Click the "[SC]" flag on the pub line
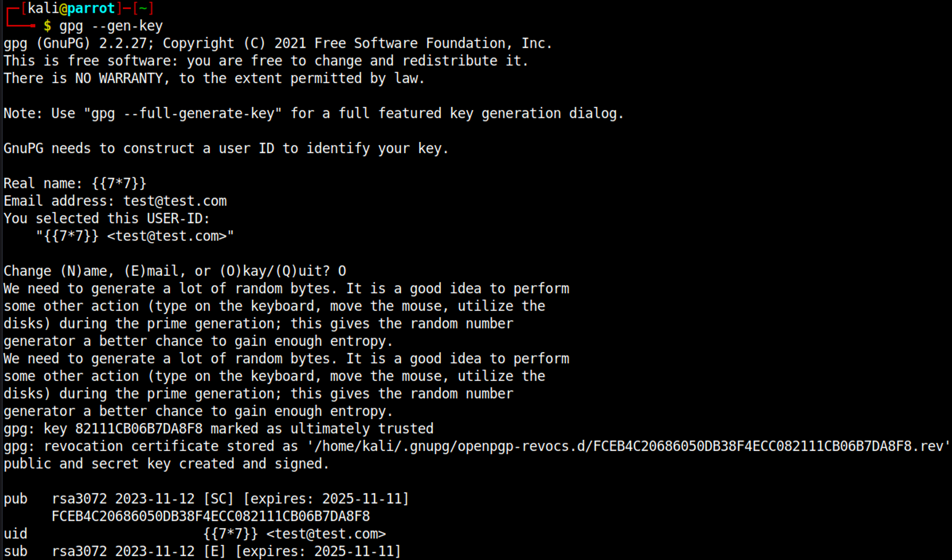The height and width of the screenshot is (560, 952). click(218, 499)
